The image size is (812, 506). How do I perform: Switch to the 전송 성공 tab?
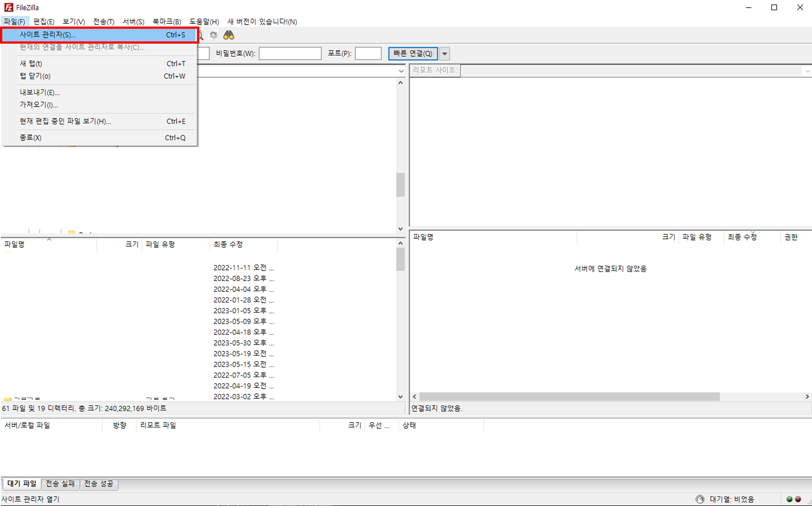click(99, 484)
